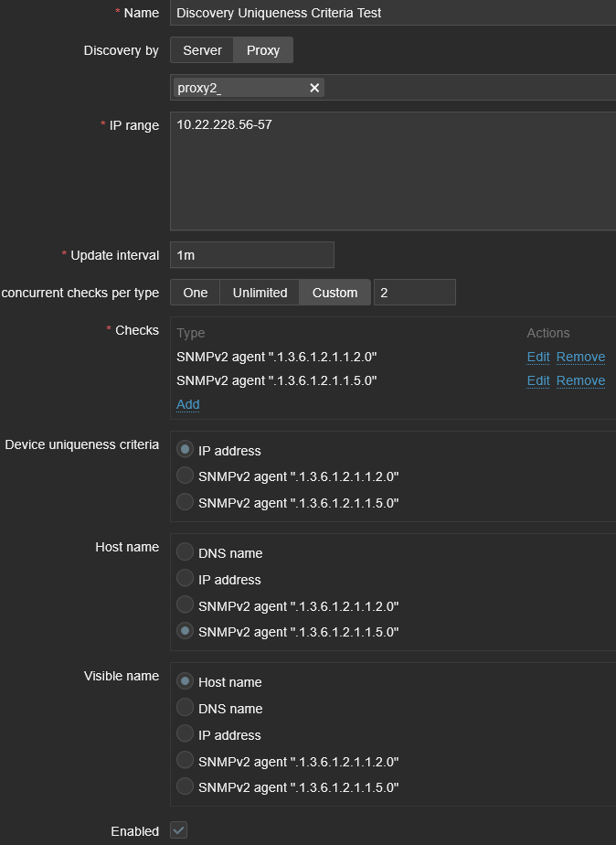Select Proxy for Discovery by
Viewport: 616px width, 845px height.
point(263,50)
